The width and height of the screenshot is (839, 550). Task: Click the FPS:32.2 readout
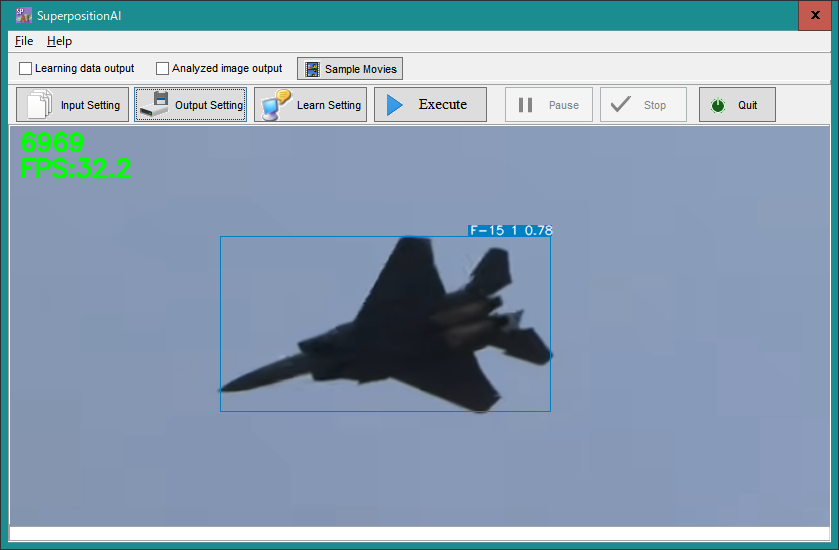tap(76, 169)
